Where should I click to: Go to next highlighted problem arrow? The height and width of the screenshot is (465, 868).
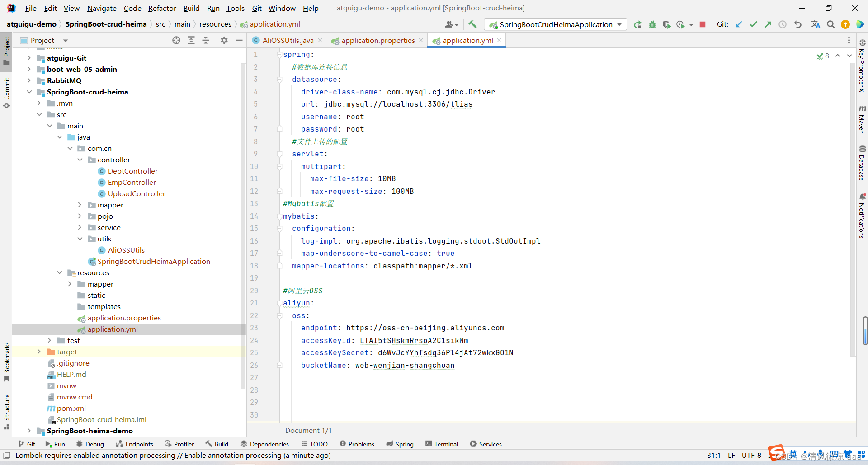pos(849,56)
